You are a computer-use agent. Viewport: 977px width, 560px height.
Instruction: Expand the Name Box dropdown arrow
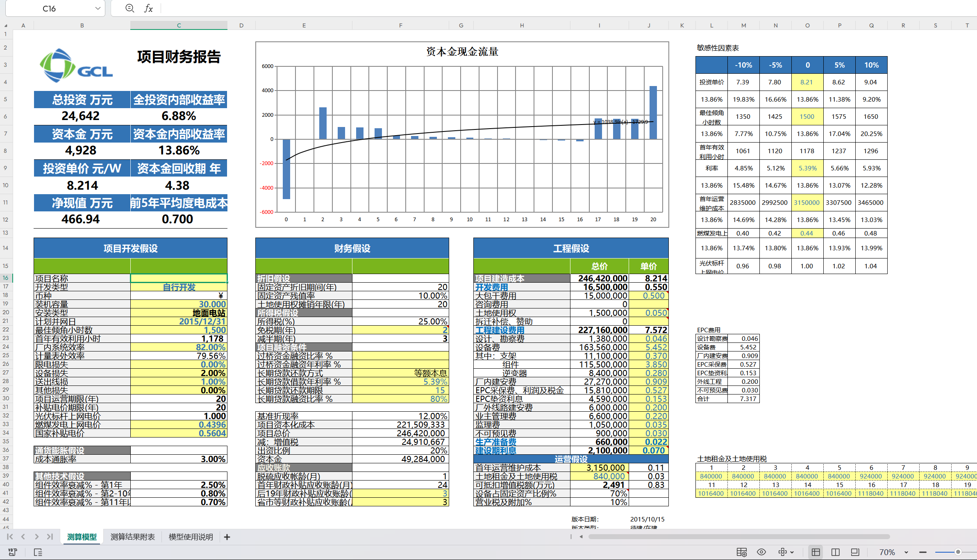98,8
